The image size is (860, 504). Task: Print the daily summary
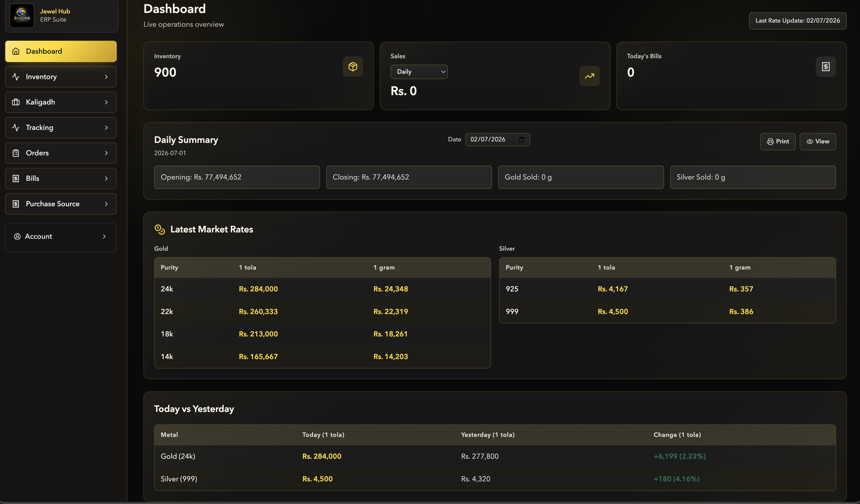click(x=777, y=142)
